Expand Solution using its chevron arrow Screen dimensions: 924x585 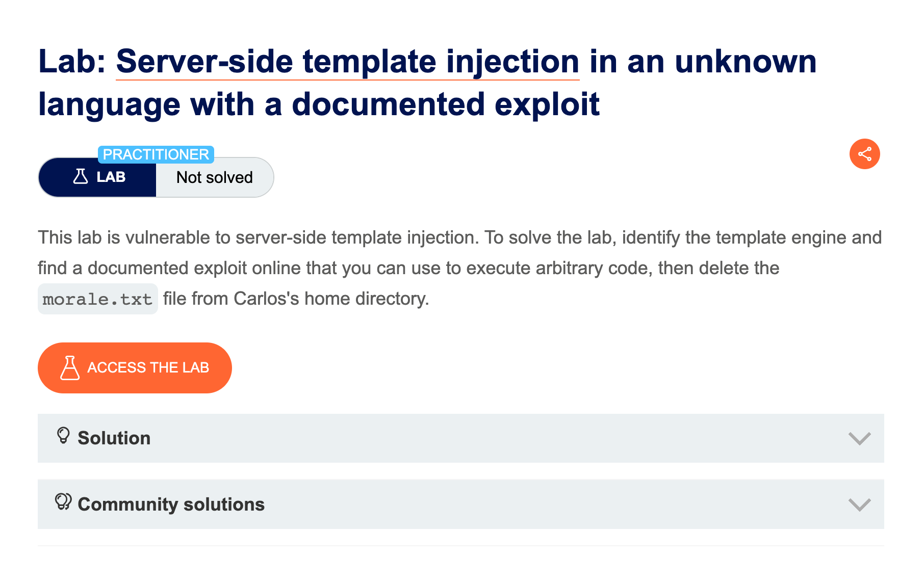tap(859, 438)
